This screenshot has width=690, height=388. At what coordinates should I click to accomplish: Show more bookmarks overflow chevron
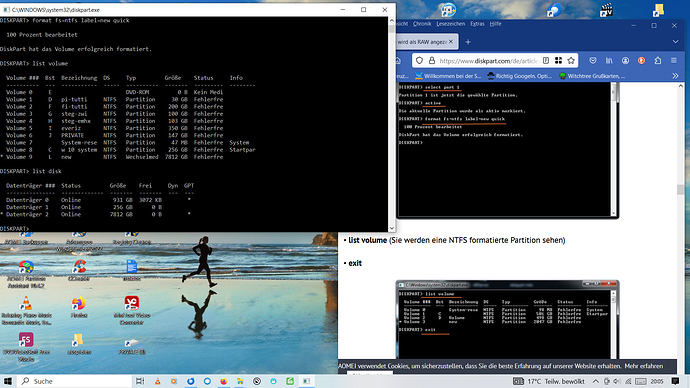pyautogui.click(x=675, y=76)
